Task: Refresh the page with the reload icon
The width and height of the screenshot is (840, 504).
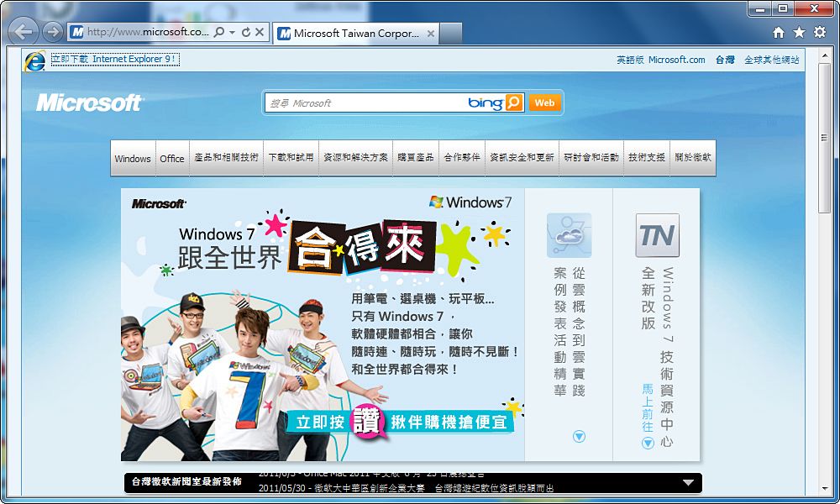Action: [246, 32]
